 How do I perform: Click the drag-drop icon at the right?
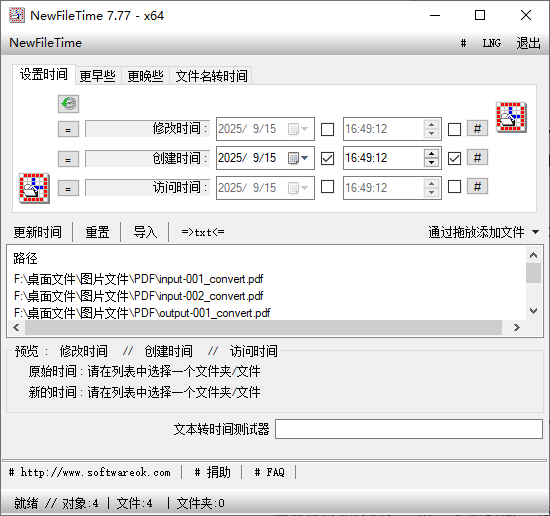[x=511, y=117]
